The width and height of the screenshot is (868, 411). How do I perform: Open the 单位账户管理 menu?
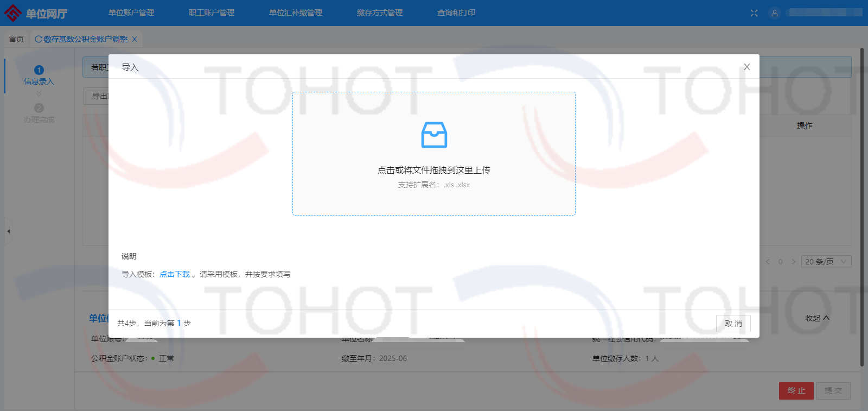pos(131,13)
